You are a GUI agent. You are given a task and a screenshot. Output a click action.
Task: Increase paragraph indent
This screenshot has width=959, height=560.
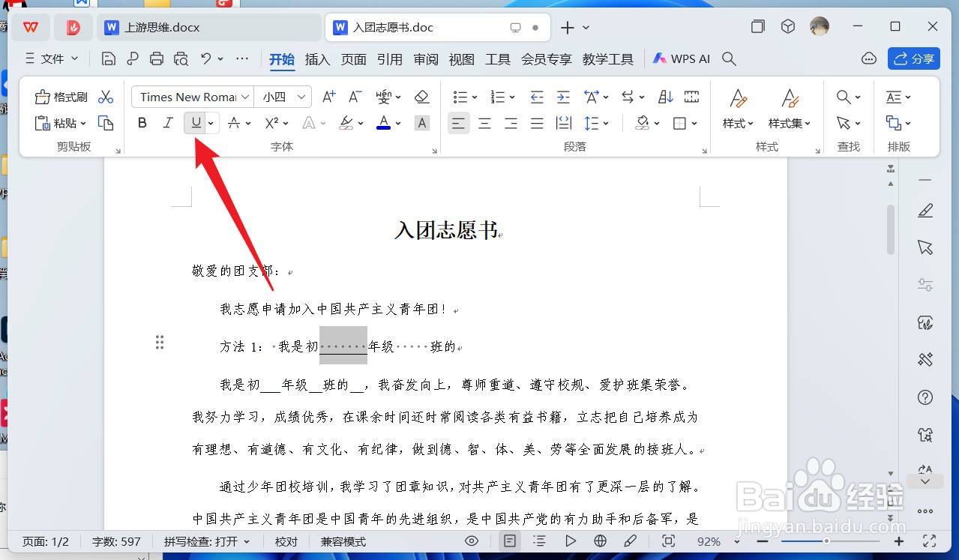tap(562, 96)
